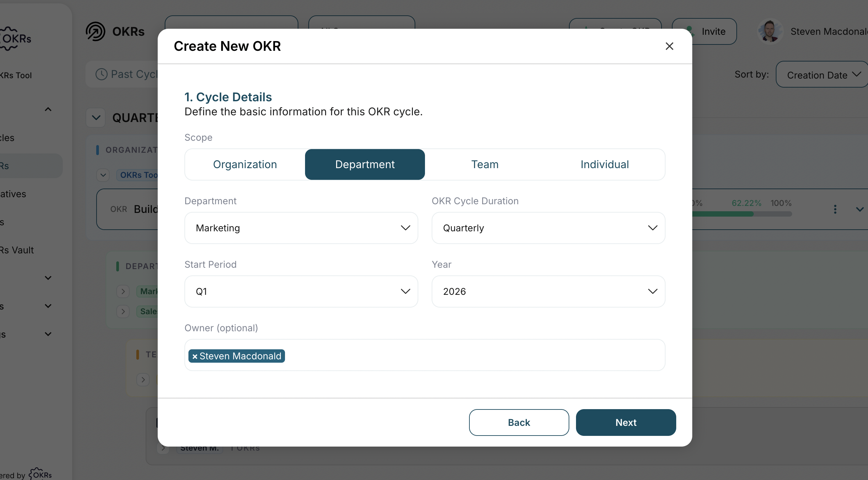The image size is (868, 480).
Task: Click the OKRs target-arrow icon beside the page title
Action: click(x=95, y=31)
